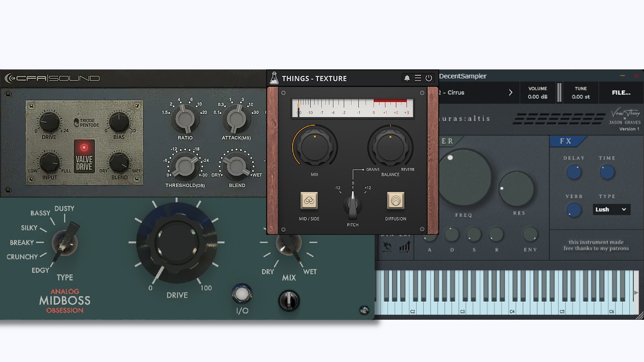This screenshot has height=362, width=644.
Task: Click the flask logo in THINGS - TEXTURE header
Action: pyautogui.click(x=274, y=78)
